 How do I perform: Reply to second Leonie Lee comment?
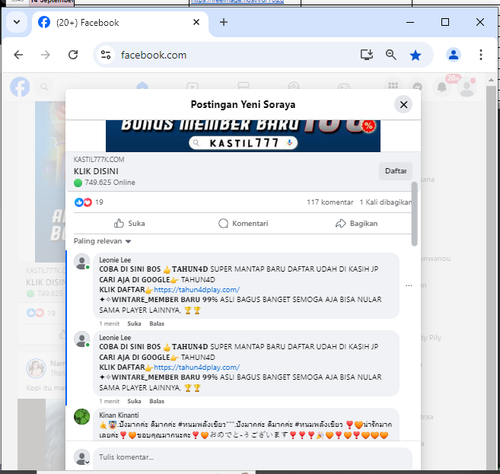(157, 401)
